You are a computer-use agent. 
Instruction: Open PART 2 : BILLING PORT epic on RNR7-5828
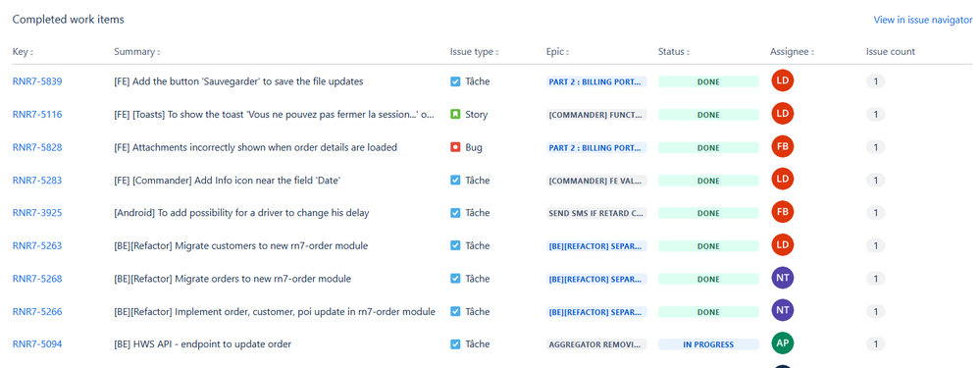(596, 148)
